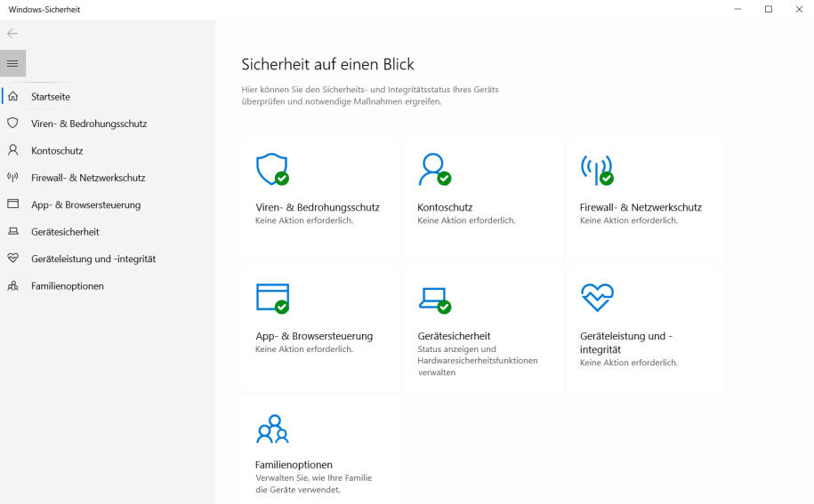
Task: Click the Gerätesicherheit tile heading
Action: click(454, 336)
